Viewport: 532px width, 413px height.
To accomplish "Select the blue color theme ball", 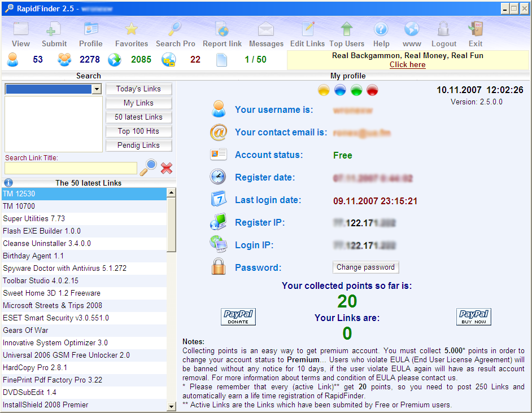I will pyautogui.click(x=340, y=90).
